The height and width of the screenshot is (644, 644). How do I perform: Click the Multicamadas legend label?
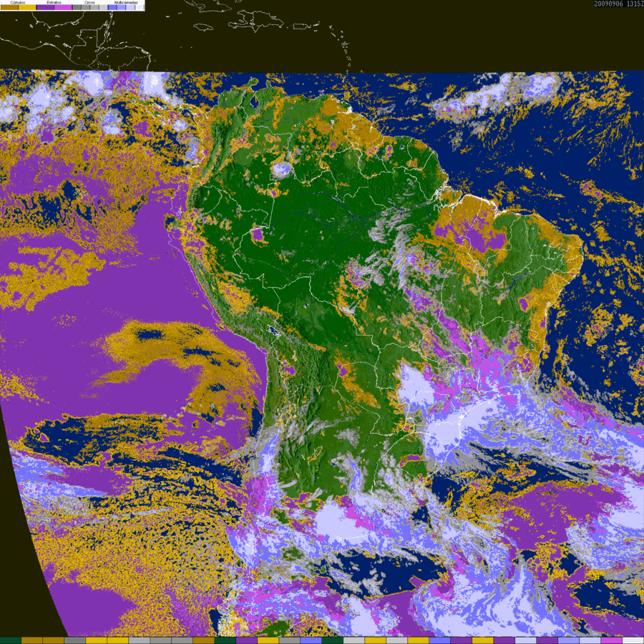126,3
